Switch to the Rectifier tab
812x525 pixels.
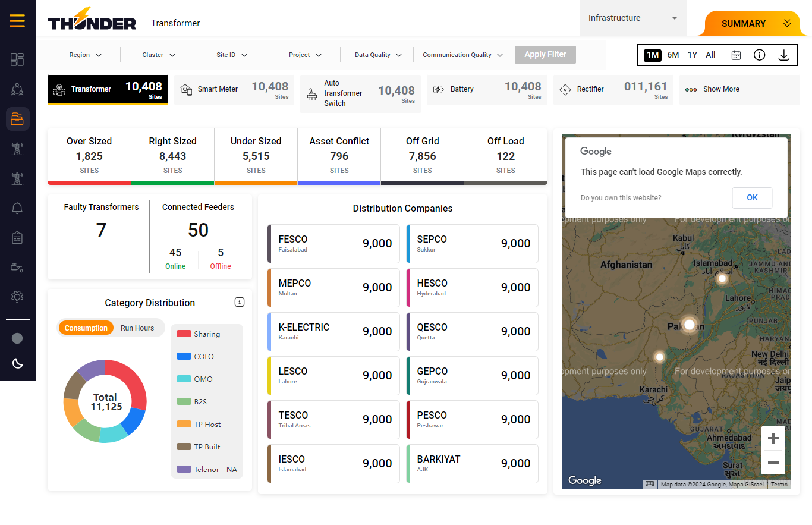613,90
